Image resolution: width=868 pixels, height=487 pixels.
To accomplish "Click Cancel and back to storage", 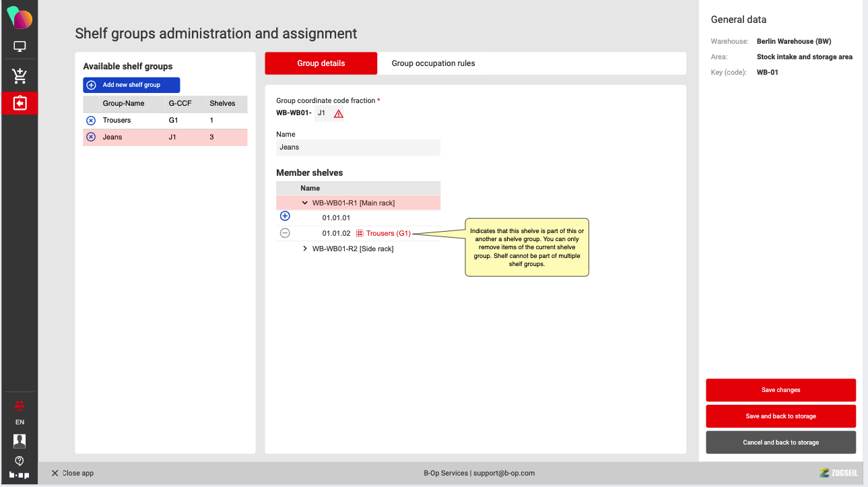I will 780,443.
